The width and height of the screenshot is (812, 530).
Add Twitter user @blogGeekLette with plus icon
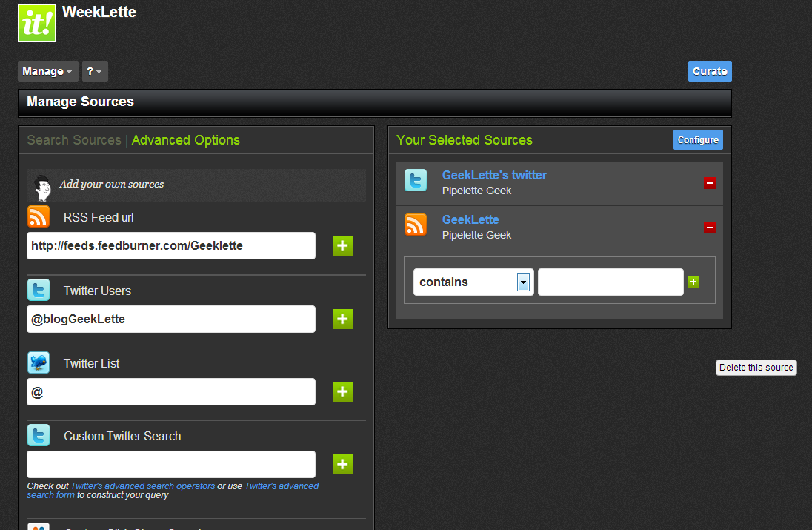(x=342, y=319)
